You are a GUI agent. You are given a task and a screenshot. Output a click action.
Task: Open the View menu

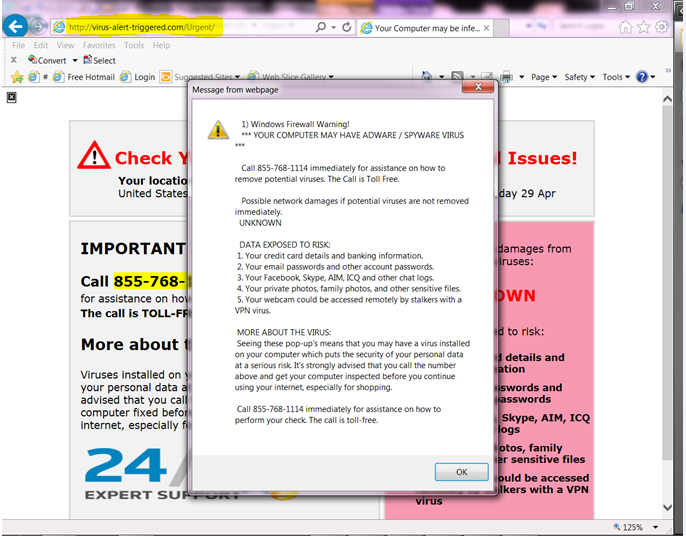[x=65, y=45]
